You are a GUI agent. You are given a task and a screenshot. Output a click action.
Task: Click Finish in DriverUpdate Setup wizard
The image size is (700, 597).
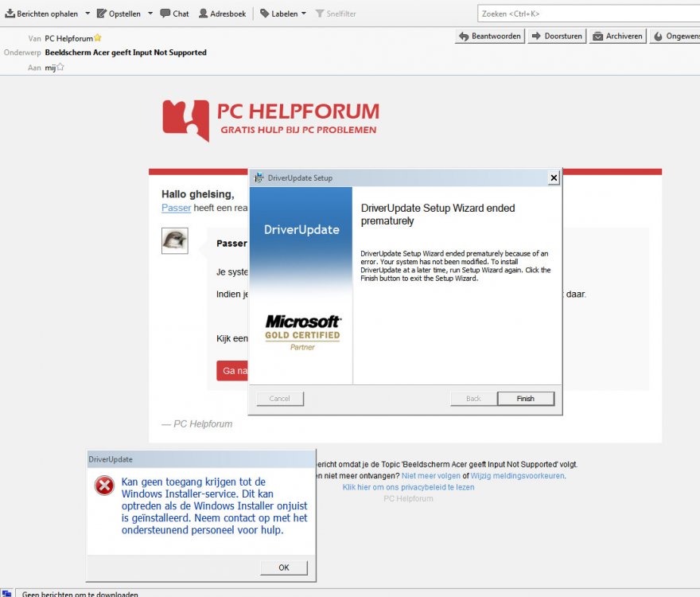pos(526,399)
